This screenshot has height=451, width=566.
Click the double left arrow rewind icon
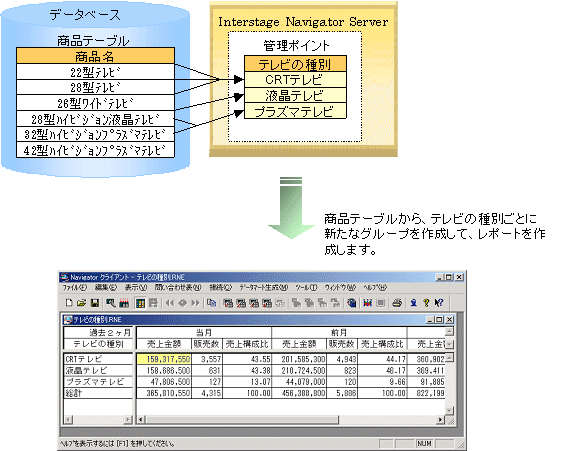(x=170, y=303)
